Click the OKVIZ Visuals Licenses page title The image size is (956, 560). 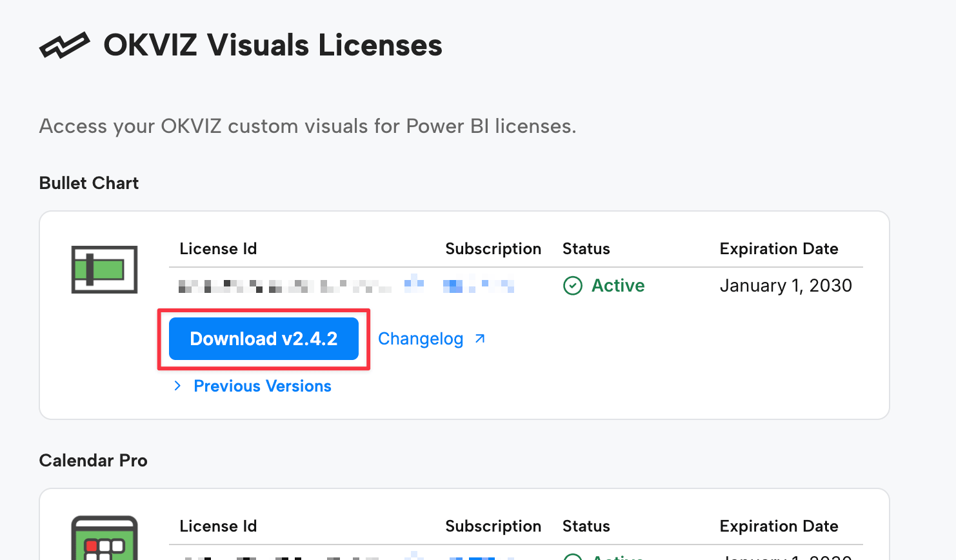click(x=273, y=45)
